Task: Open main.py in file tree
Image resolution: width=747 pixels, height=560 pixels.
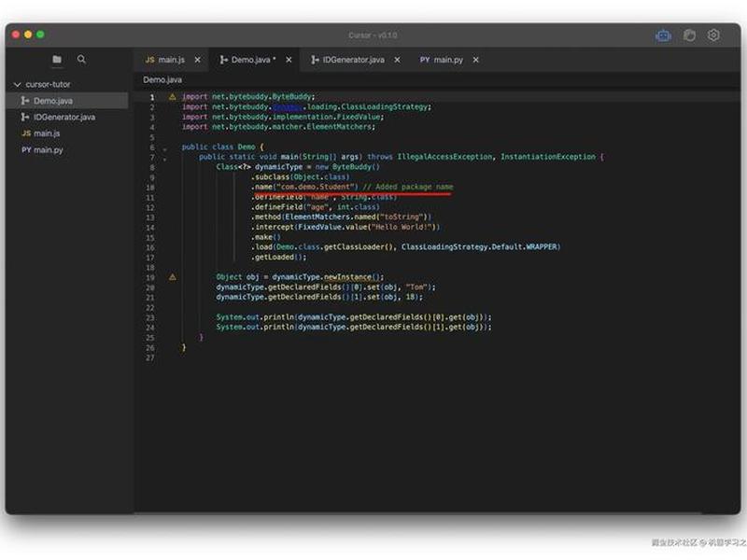Action: [66, 149]
